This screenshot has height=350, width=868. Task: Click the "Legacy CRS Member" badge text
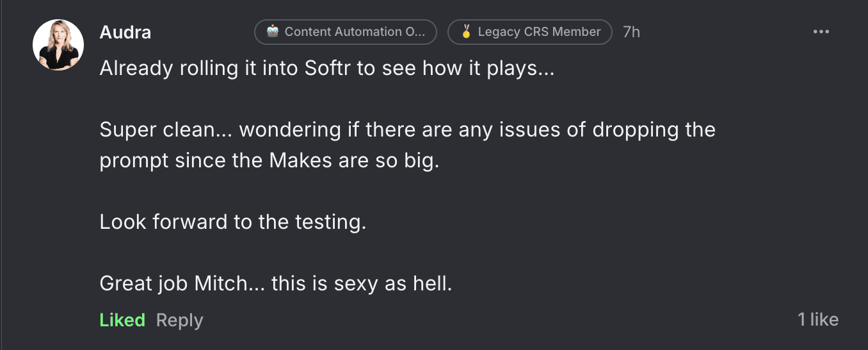(x=539, y=32)
